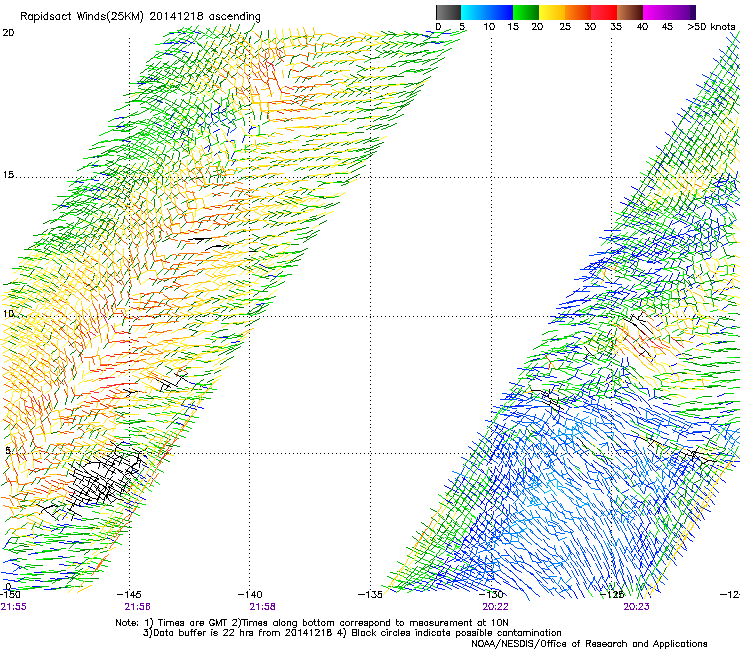
Task: Click the cyan 5-10 knots legend color
Action: (x=474, y=12)
